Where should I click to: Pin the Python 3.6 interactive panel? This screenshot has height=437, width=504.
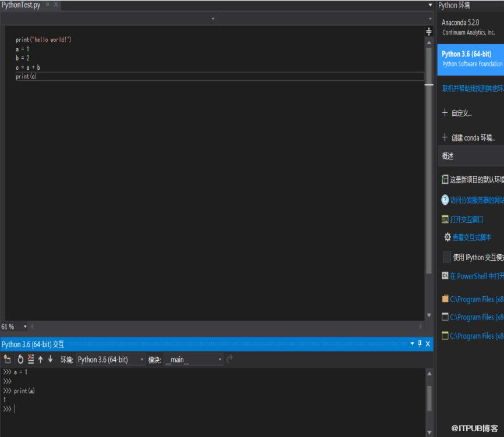coord(420,344)
